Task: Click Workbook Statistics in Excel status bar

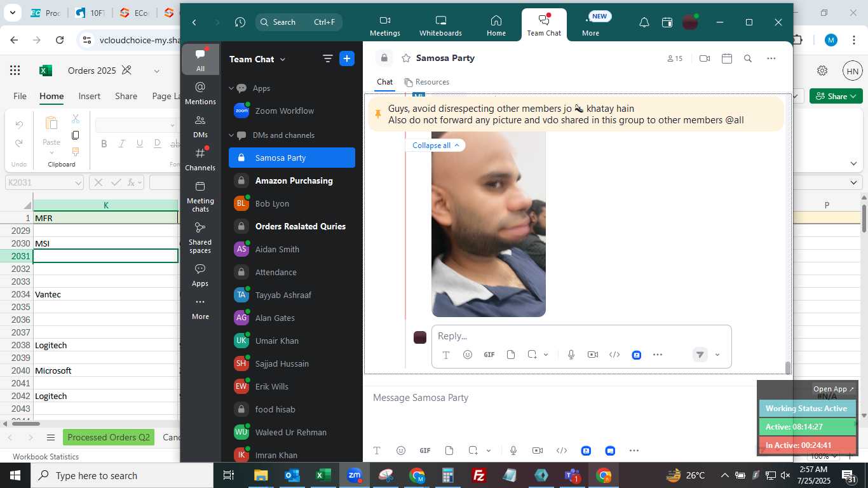Action: point(46,456)
